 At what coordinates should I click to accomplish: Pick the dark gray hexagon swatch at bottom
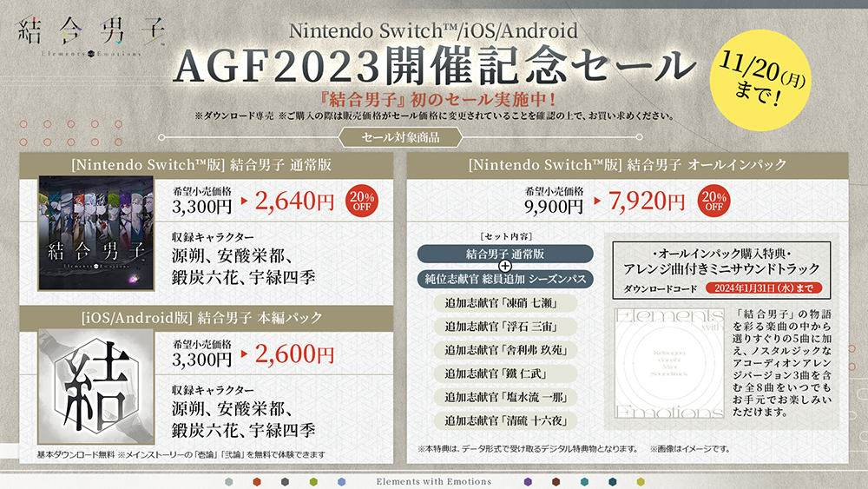pos(285,482)
